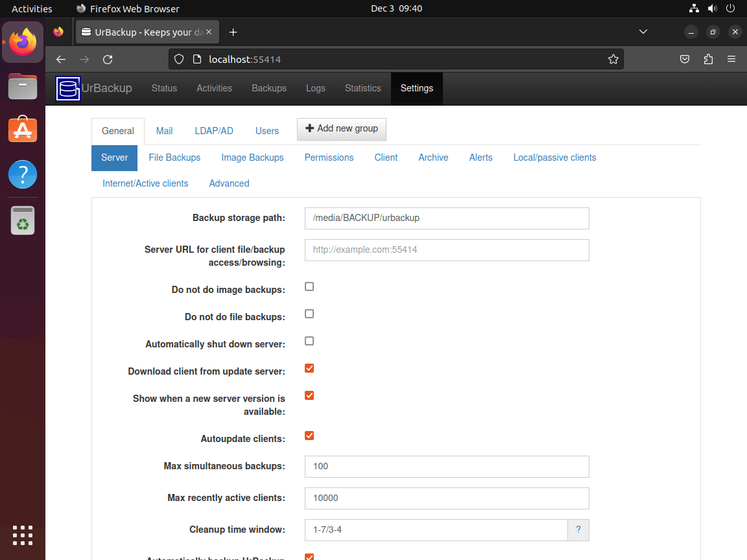Click the Backup storage path input field
Screen dimensions: 747x560
pyautogui.click(x=446, y=218)
